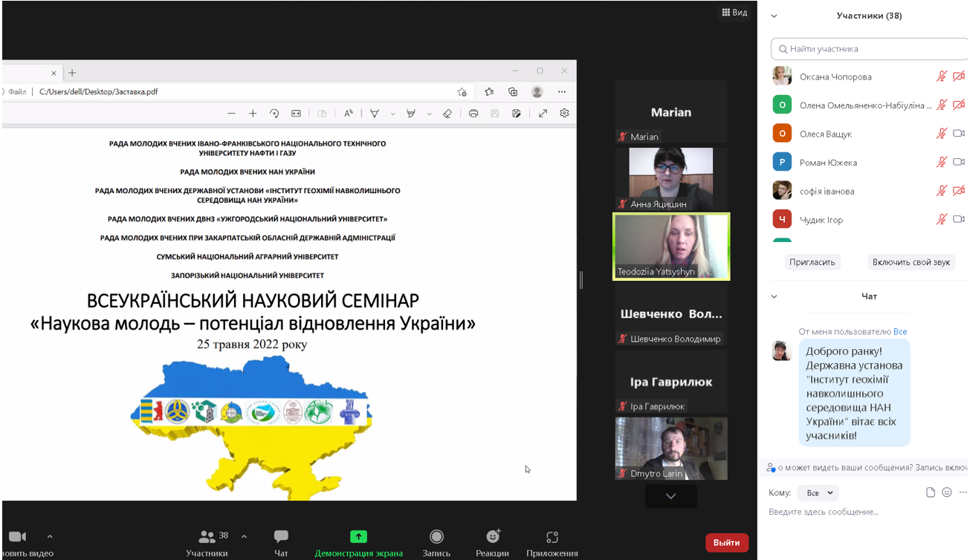Image resolution: width=970 pixels, height=560 pixels.
Task: Open Приложения in the meeting toolbar
Action: (552, 541)
